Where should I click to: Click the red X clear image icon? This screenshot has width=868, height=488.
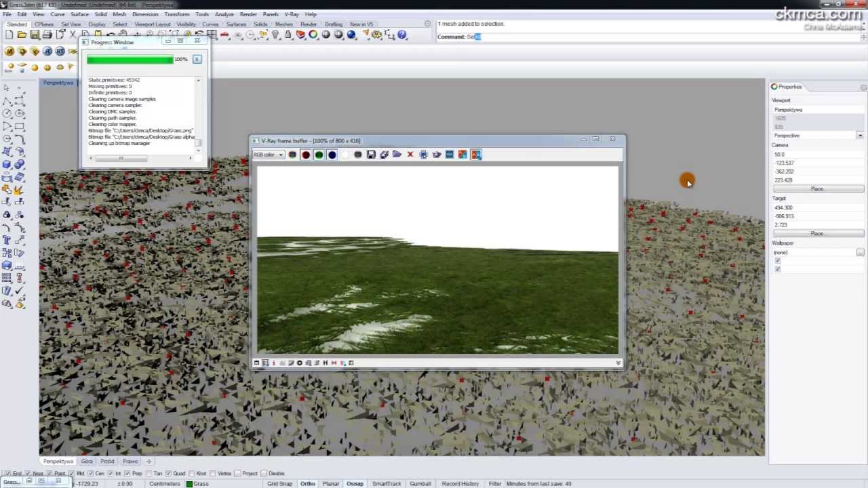pyautogui.click(x=410, y=155)
